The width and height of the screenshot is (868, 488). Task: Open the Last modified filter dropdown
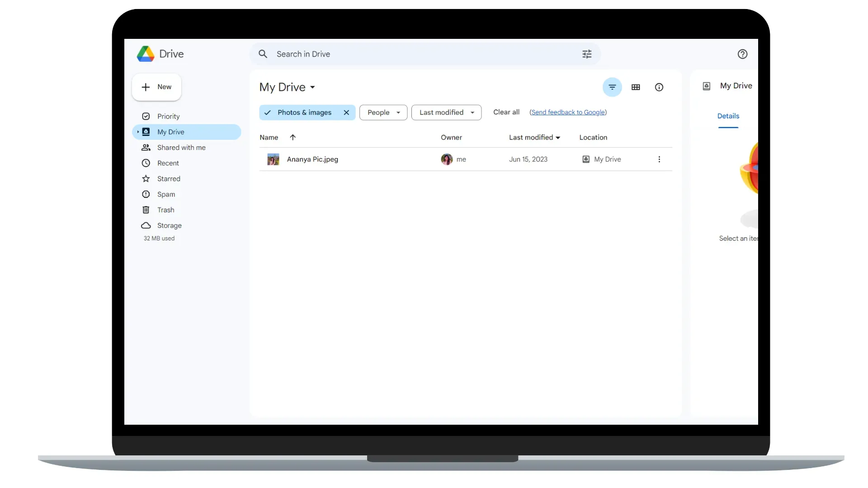click(x=446, y=113)
